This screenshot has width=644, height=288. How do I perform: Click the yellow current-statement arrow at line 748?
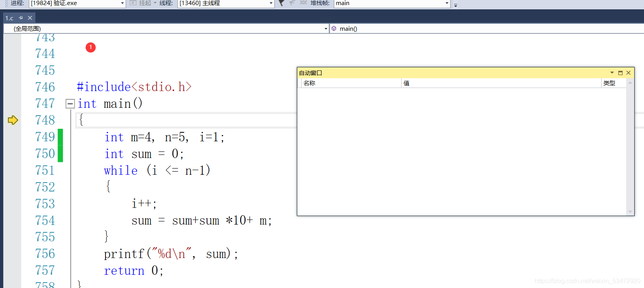tap(13, 120)
